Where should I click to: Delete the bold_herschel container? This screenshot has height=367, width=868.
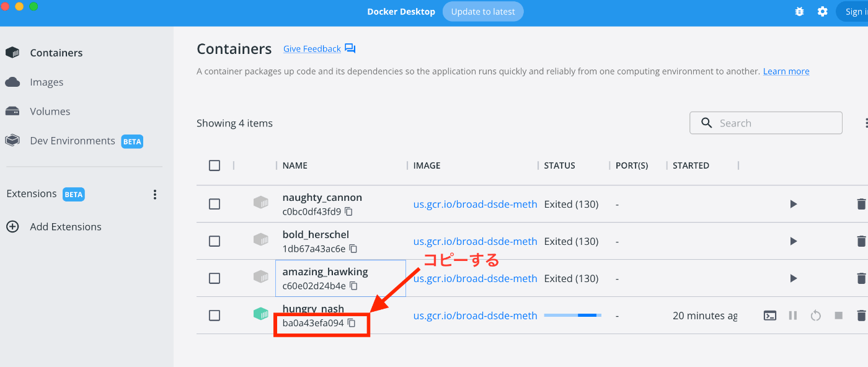(x=861, y=241)
